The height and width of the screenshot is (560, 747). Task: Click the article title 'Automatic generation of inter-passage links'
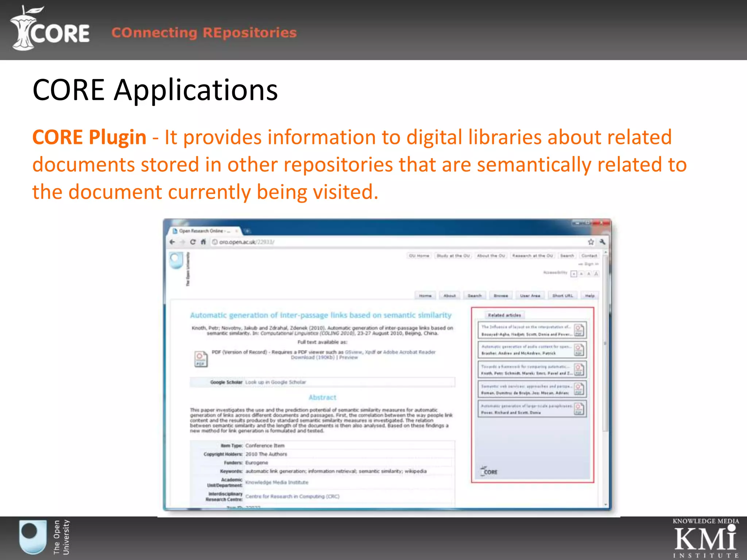coord(321,315)
